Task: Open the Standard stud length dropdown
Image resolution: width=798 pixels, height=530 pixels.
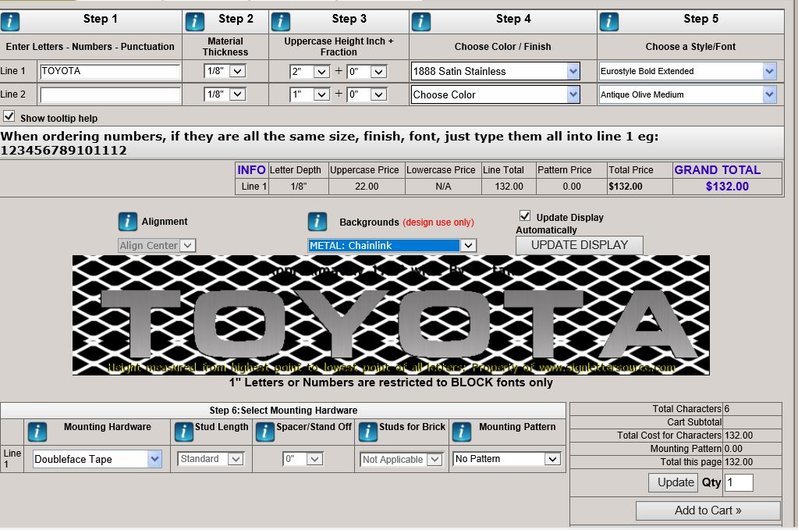Action: click(211, 459)
